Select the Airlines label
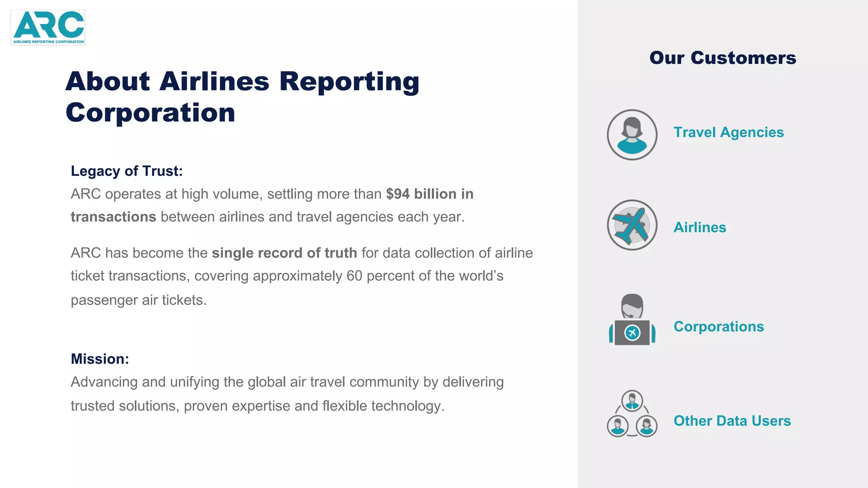This screenshot has width=868, height=488. tap(700, 227)
